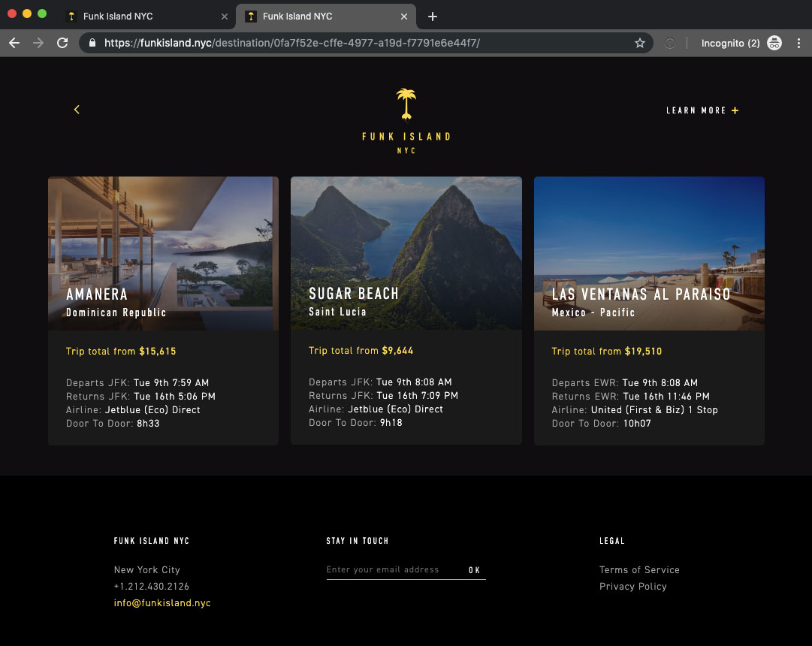Click the info@funkisland.nyc email link

click(x=162, y=603)
